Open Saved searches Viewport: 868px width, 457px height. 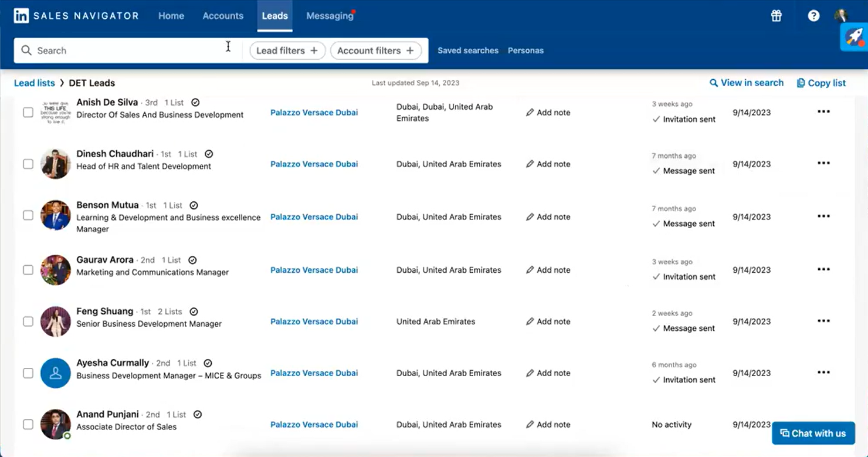coord(468,50)
